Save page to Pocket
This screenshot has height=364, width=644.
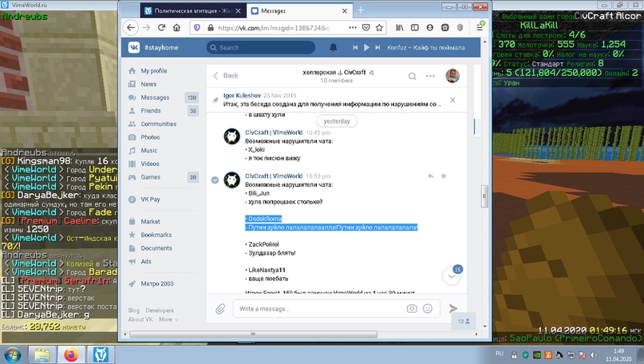[366, 27]
